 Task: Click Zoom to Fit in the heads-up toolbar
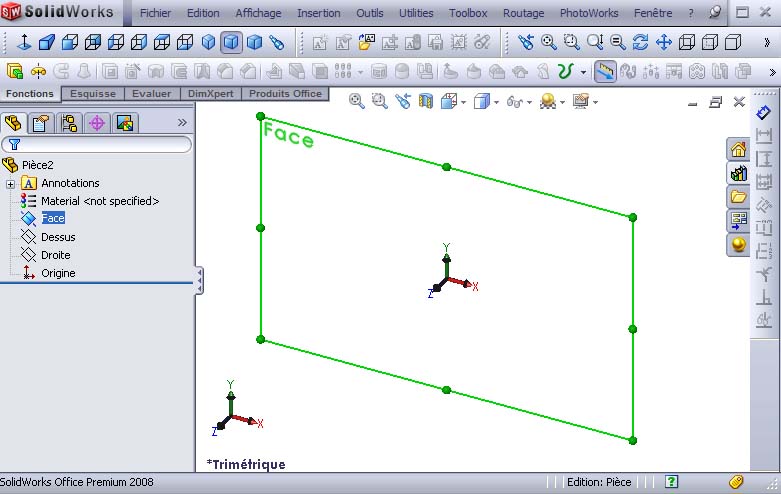click(x=357, y=101)
